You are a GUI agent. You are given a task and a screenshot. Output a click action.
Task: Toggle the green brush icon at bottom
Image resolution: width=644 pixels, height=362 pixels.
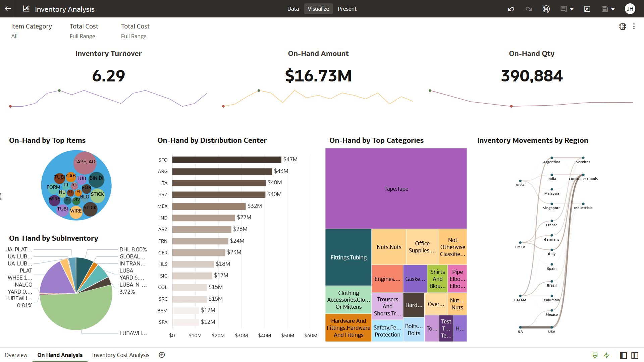[595, 355]
